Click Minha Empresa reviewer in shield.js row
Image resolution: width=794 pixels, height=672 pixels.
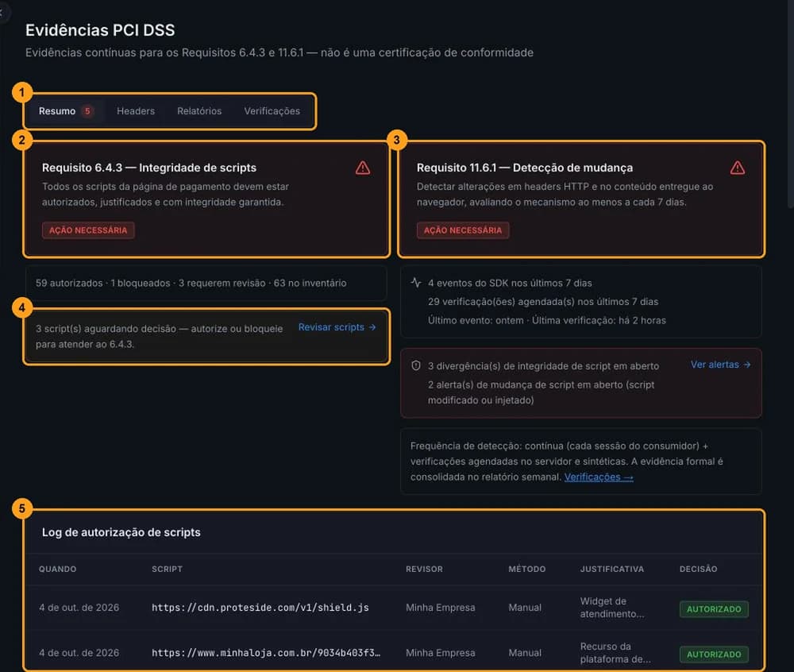(441, 608)
